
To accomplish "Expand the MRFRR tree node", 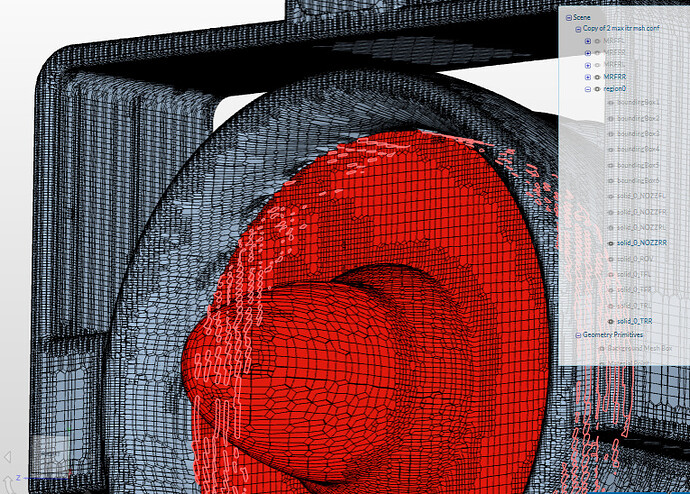I will pos(588,77).
